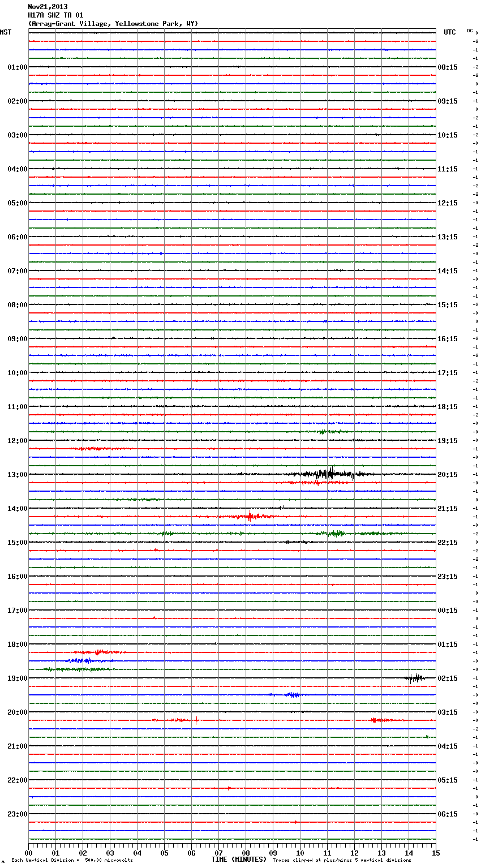Click the 04:15 UTC time label
The width and height of the screenshot is (481, 868).
coord(448,746)
